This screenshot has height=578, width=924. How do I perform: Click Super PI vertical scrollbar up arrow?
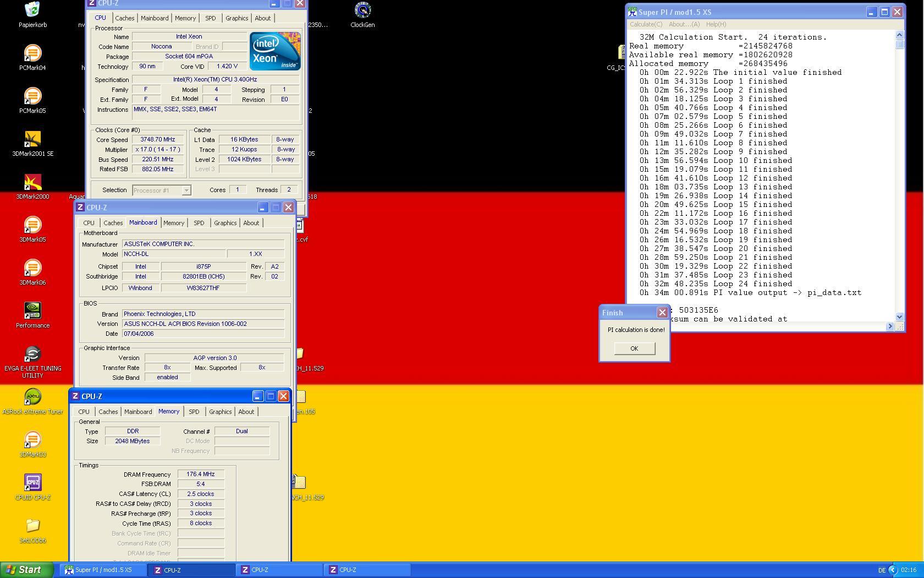900,35
